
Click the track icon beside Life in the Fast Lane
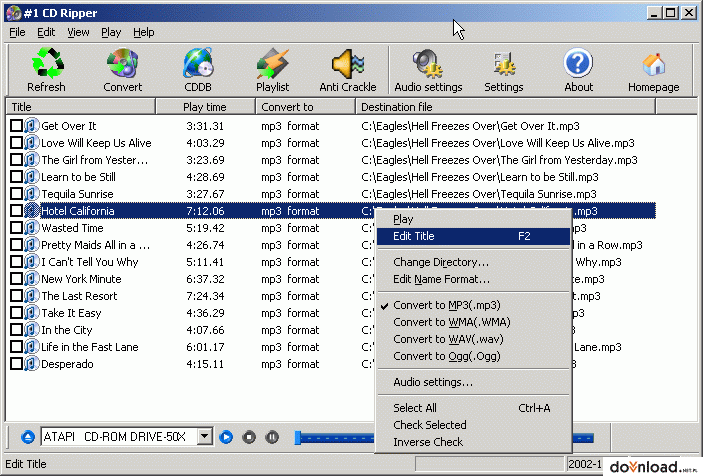(x=31, y=347)
